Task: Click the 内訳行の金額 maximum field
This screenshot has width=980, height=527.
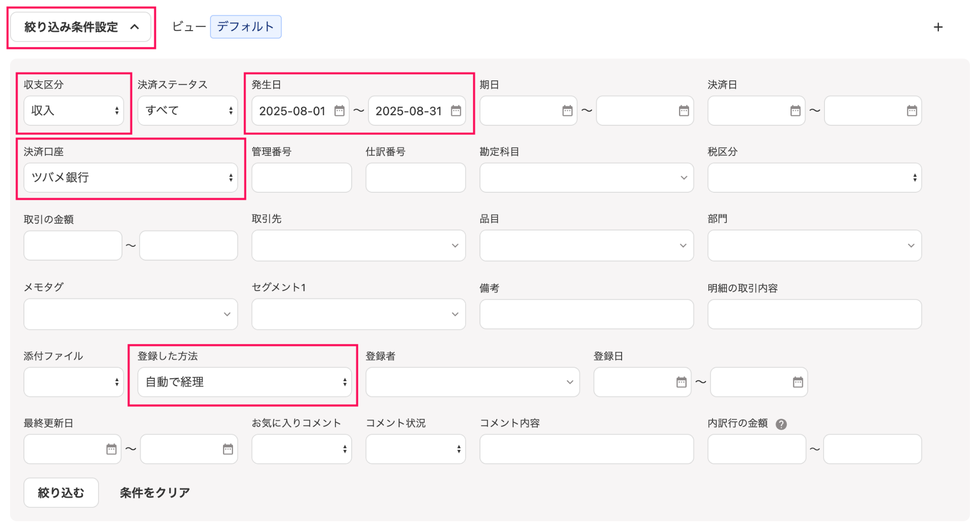Action: coord(872,449)
